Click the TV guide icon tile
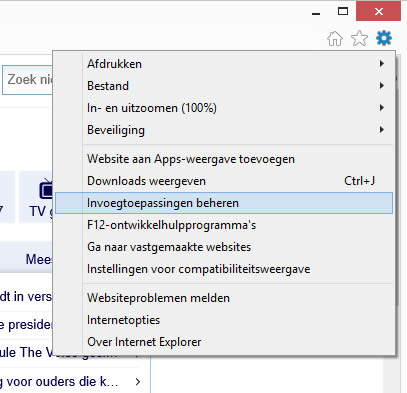The image size is (407, 393). 36,197
